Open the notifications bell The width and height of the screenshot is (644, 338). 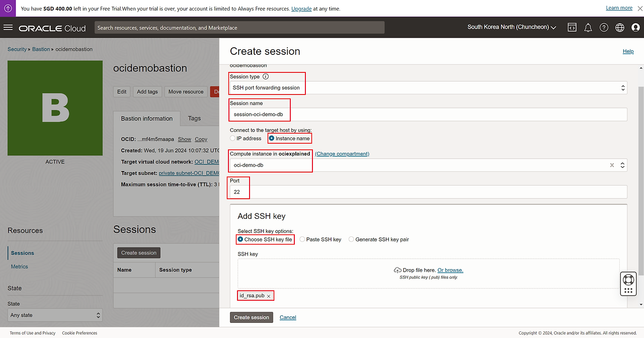coord(588,28)
